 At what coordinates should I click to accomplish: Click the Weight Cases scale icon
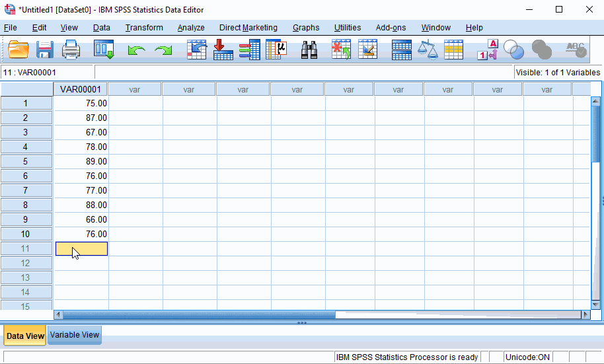pyautogui.click(x=428, y=50)
